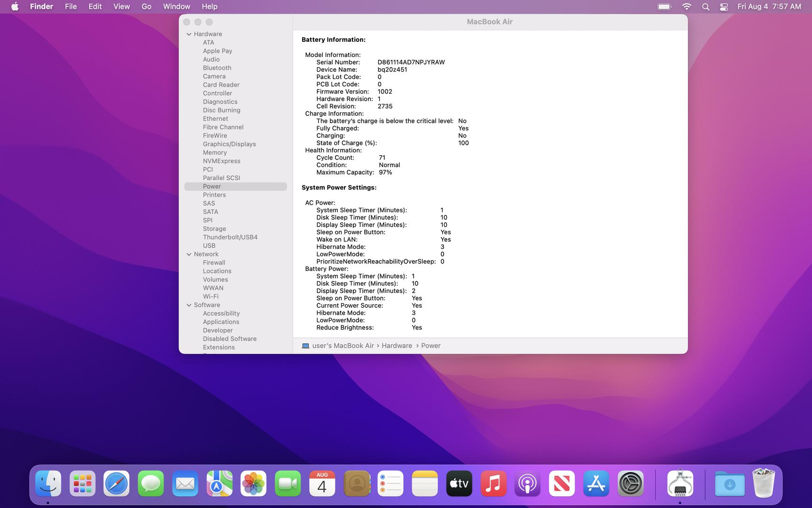Click Device Name value bq20z451

392,70
